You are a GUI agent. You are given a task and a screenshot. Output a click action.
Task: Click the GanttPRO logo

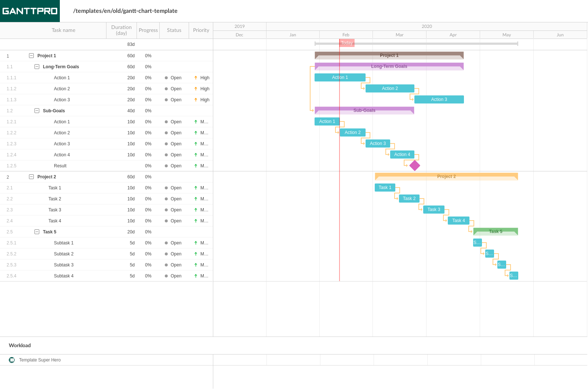pos(30,11)
